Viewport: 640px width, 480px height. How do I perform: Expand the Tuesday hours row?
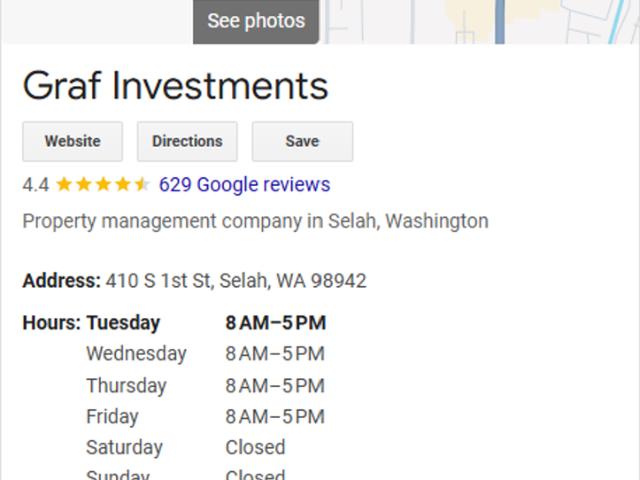point(206,323)
